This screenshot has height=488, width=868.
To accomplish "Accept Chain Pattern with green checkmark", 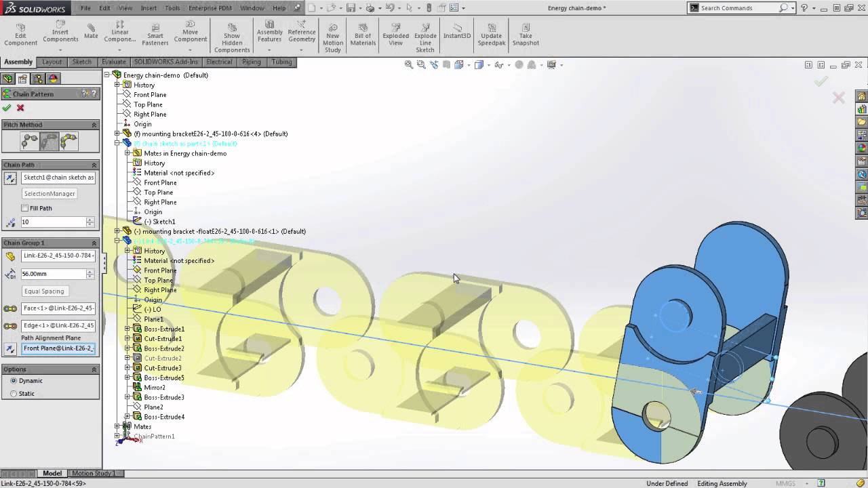I will (x=7, y=108).
